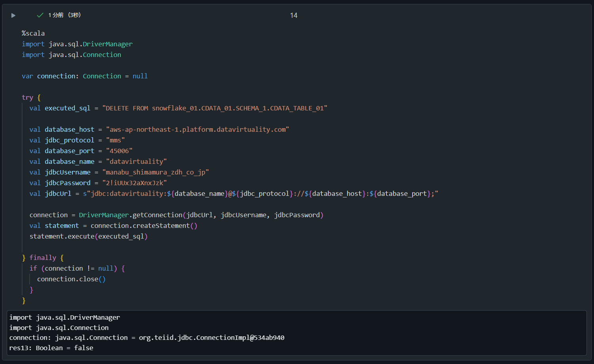Click the jdbc_protocol value "mms"
The image size is (594, 364).
pos(115,140)
